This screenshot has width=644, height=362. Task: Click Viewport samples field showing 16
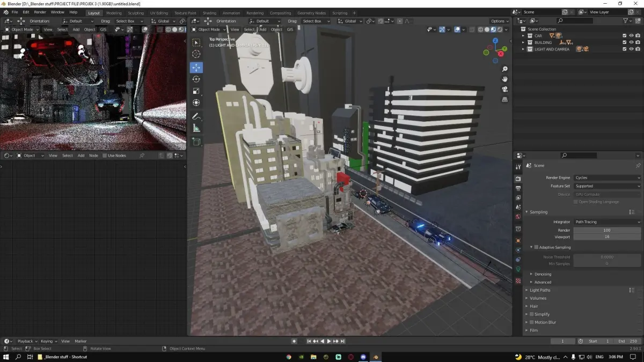pyautogui.click(x=607, y=237)
